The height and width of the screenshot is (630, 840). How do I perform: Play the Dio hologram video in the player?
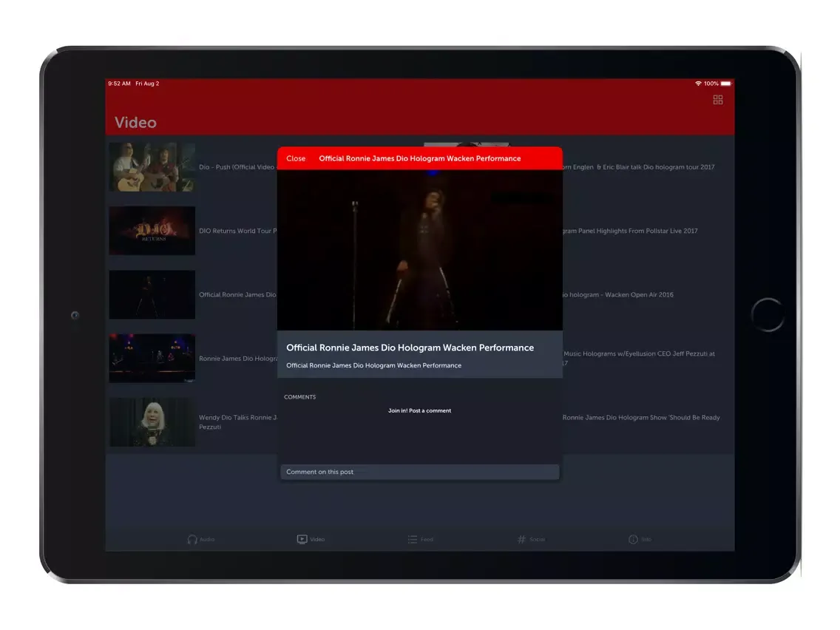click(x=419, y=250)
